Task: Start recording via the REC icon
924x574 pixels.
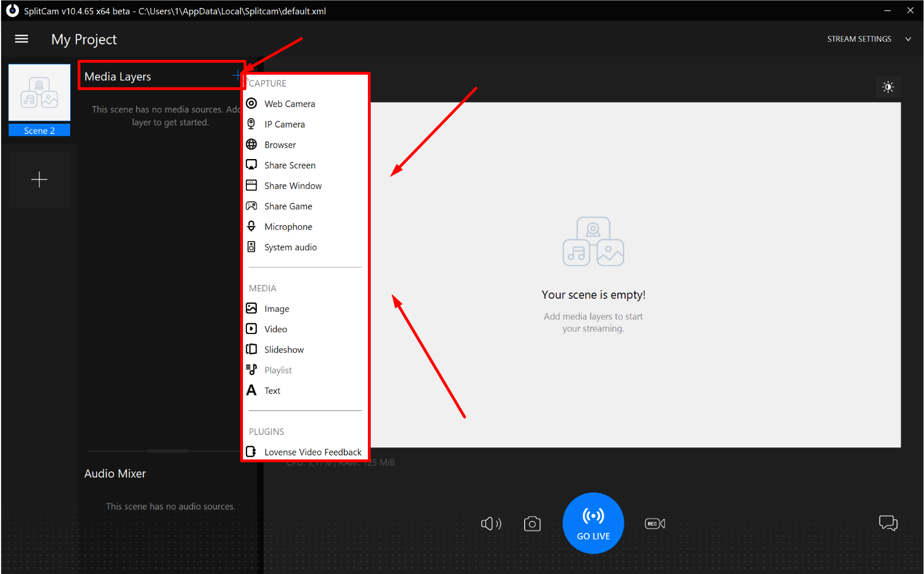Action: 655,523
